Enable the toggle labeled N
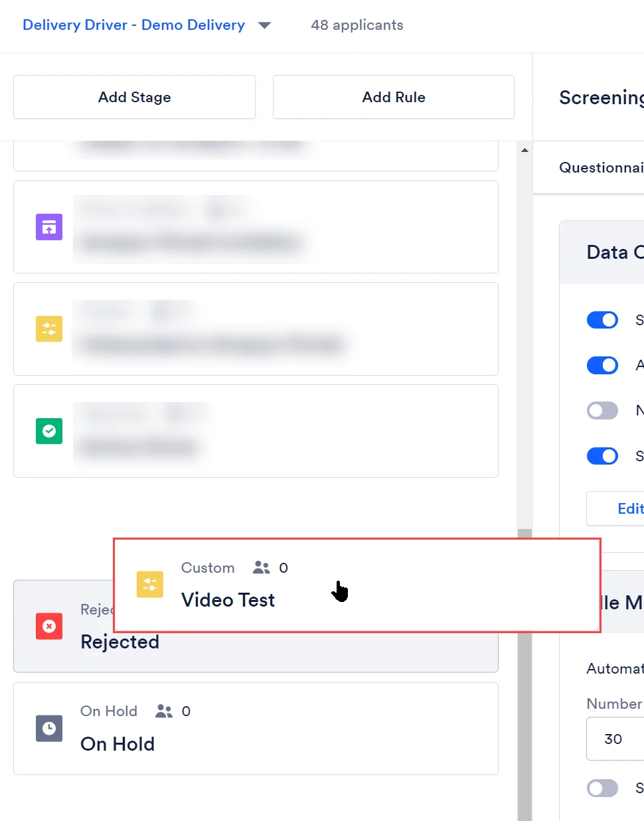 (602, 411)
